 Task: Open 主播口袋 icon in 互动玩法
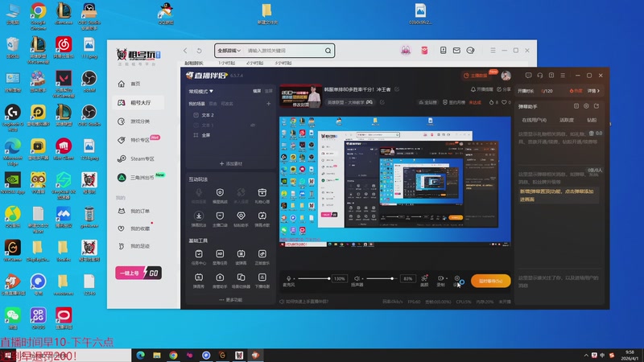tap(220, 216)
